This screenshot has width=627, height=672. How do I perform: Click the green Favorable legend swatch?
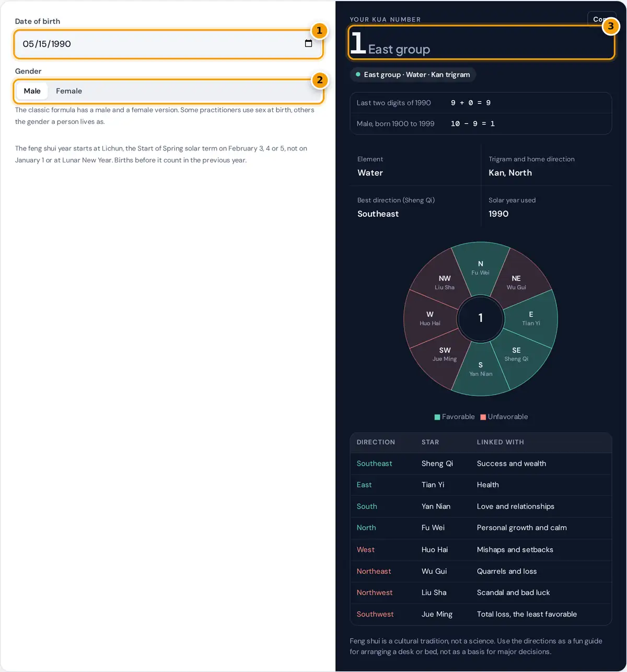pyautogui.click(x=437, y=417)
